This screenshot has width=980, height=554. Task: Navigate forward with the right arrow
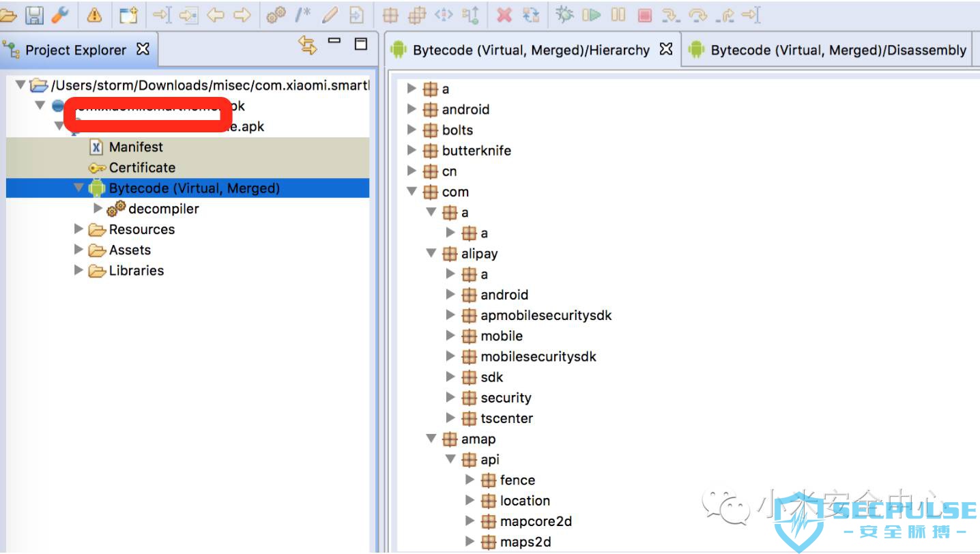242,14
